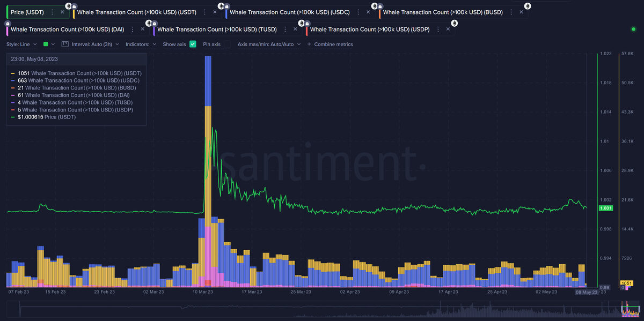Enable the Pin axis checkbox

pos(227,44)
